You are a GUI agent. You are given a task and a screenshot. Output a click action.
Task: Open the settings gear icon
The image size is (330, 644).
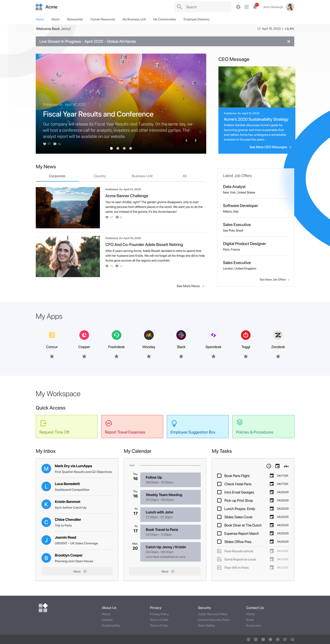click(238, 7)
